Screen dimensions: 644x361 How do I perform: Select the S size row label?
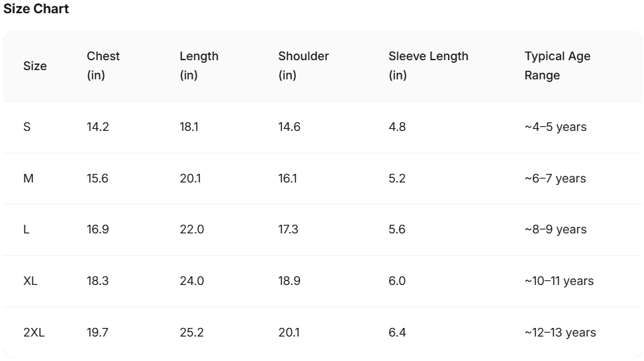(27, 127)
